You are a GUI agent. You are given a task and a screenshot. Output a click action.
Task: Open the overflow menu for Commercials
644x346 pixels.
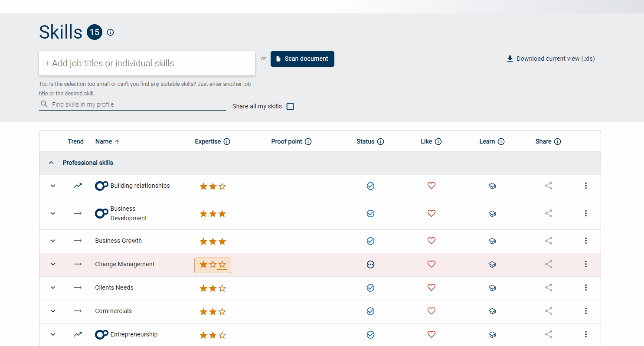(586, 311)
